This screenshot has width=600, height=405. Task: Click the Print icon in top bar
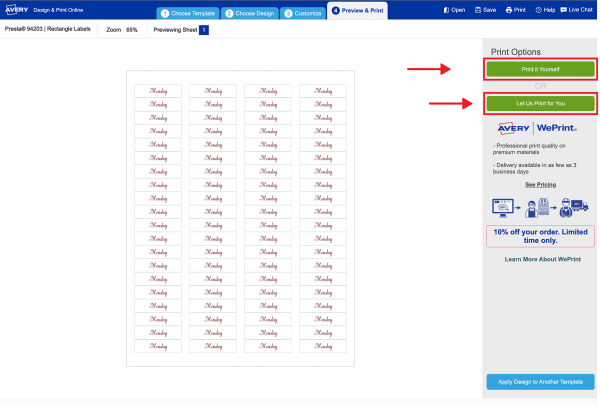pos(515,10)
